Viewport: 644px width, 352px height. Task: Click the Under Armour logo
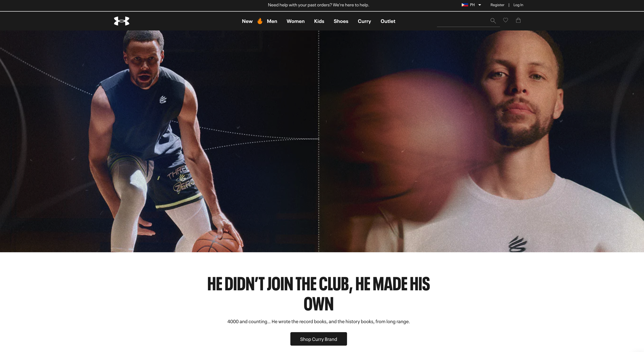pyautogui.click(x=122, y=21)
